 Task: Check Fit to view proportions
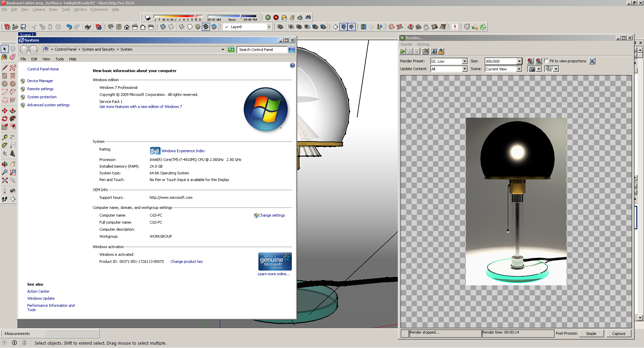click(546, 61)
